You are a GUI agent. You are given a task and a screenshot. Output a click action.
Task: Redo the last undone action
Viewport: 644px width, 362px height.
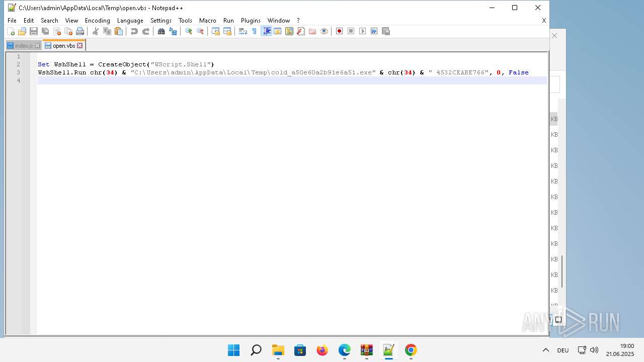[145, 31]
